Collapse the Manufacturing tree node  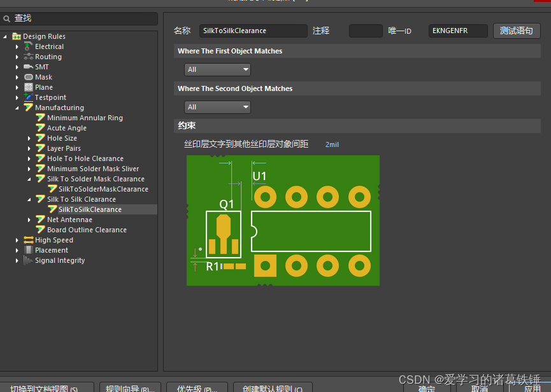pos(17,108)
